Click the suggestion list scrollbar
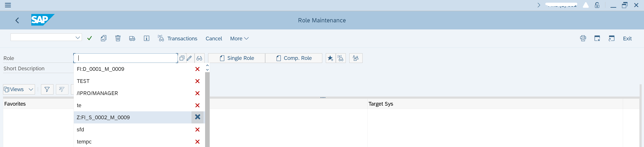The image size is (644, 147). [207, 110]
